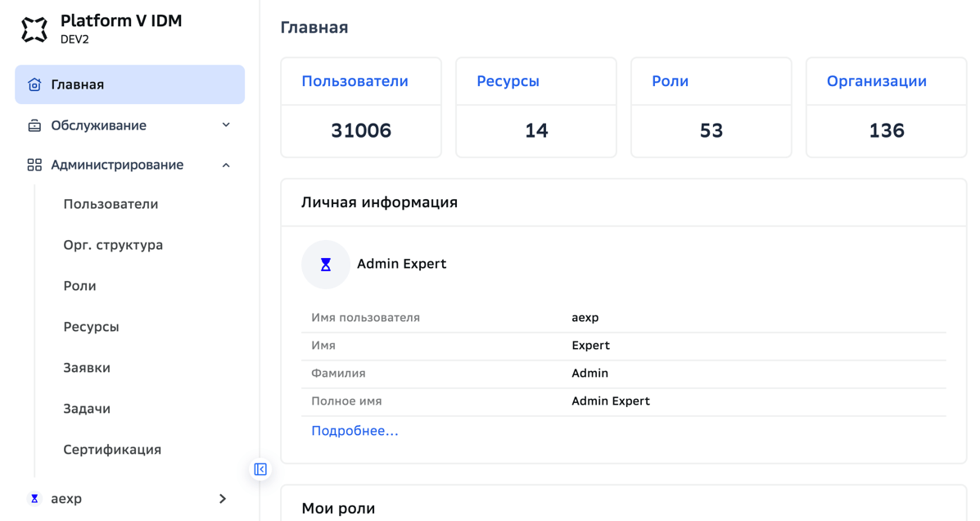Click the Admin Expert name beside the avatar
Image resolution: width=980 pixels, height=521 pixels.
pyautogui.click(x=402, y=264)
